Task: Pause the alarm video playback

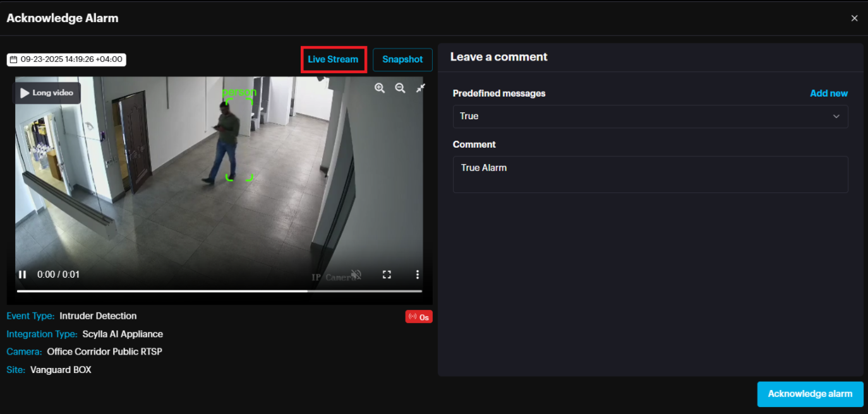Action: coord(23,275)
